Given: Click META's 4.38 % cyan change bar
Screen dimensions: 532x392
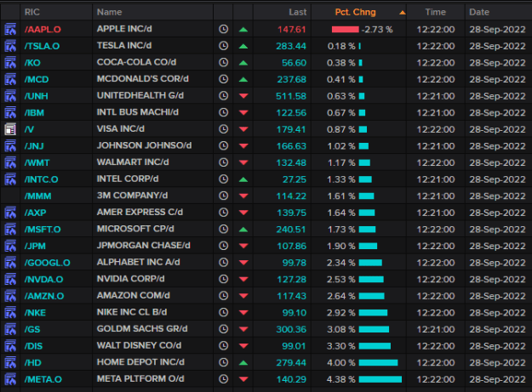Looking at the screenshot, I should coord(380,379).
